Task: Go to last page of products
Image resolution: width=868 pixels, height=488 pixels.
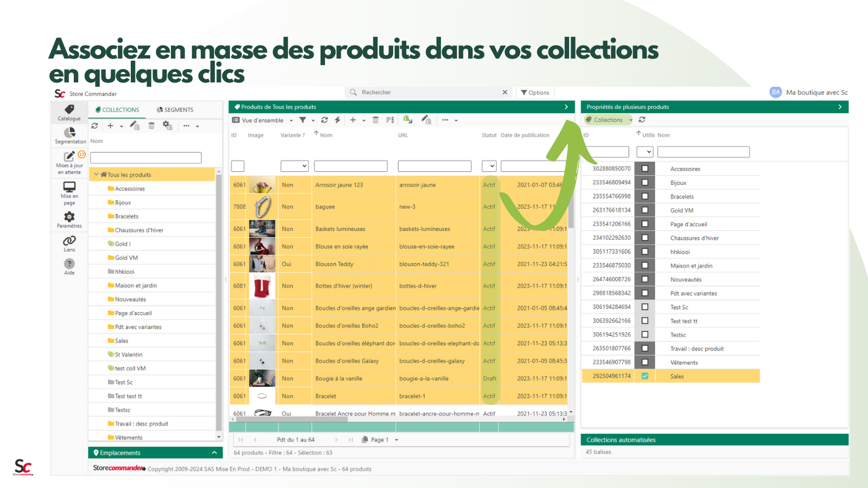Action: (350, 440)
